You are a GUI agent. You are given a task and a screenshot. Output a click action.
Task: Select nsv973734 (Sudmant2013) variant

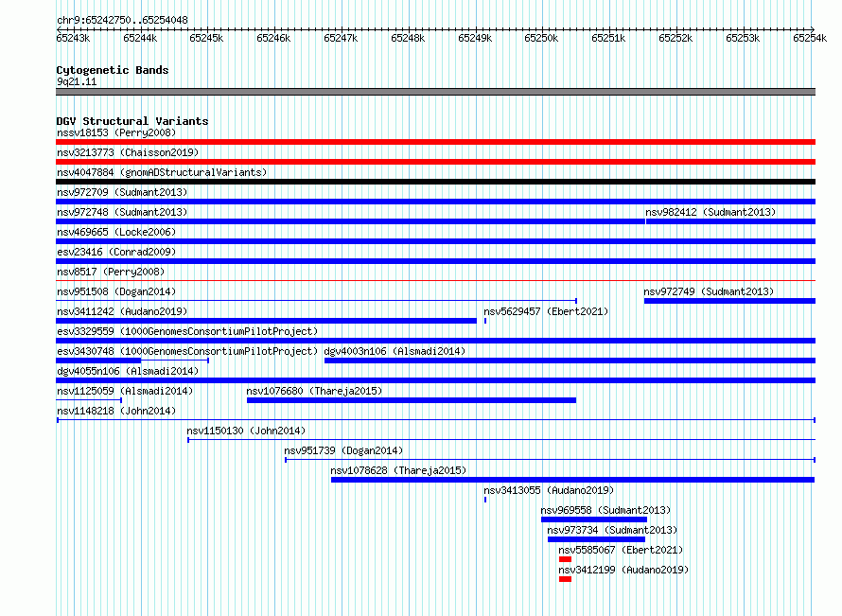612,530
